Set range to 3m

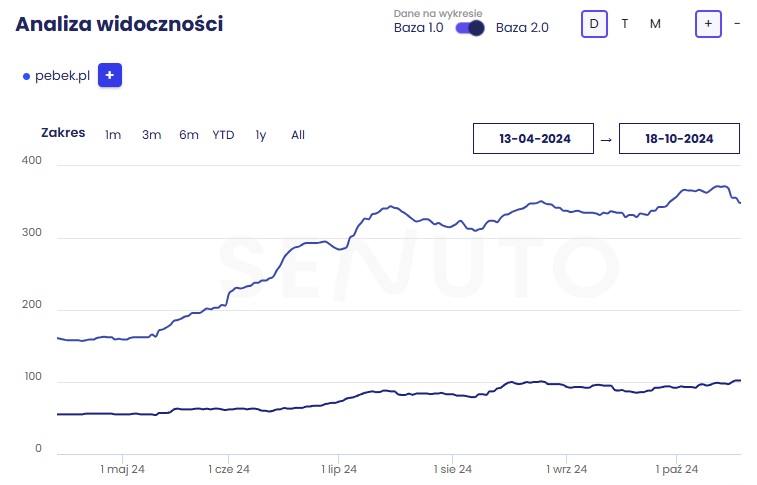tap(151, 135)
